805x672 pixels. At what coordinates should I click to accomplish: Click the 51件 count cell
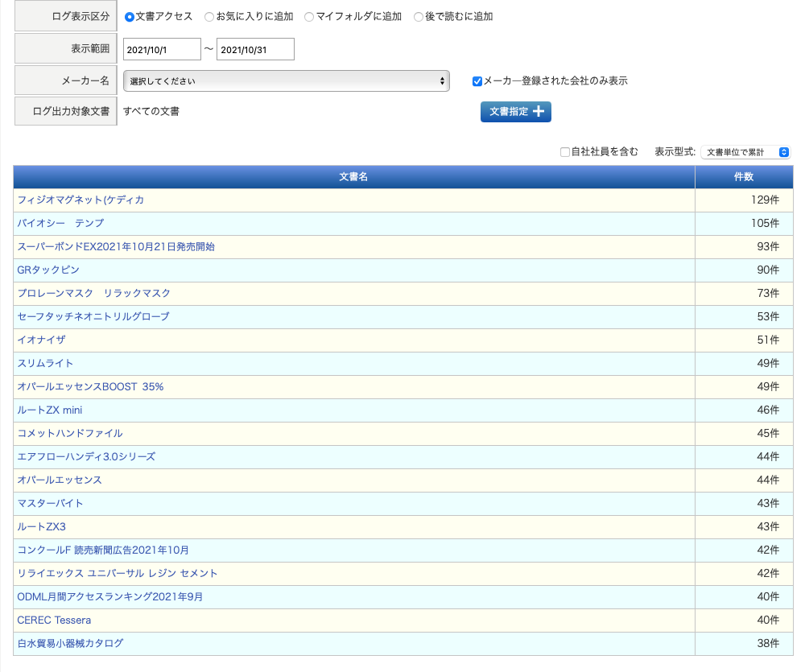pyautogui.click(x=744, y=340)
